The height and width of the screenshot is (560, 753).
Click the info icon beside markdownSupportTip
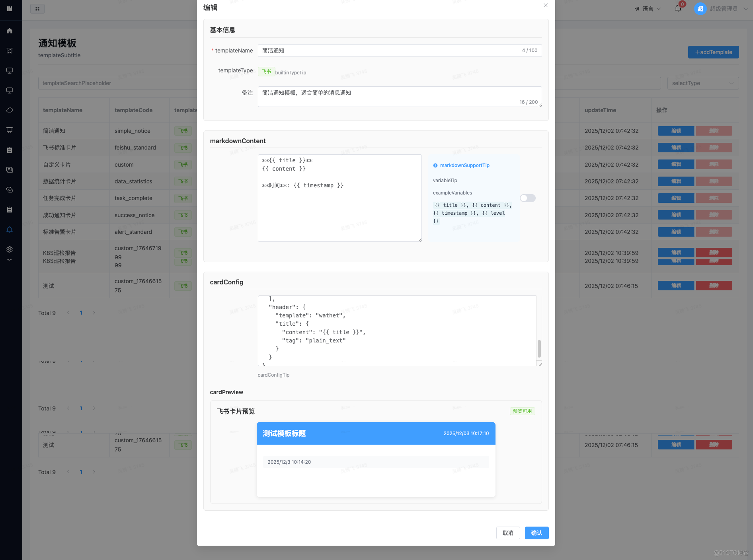(x=435, y=165)
